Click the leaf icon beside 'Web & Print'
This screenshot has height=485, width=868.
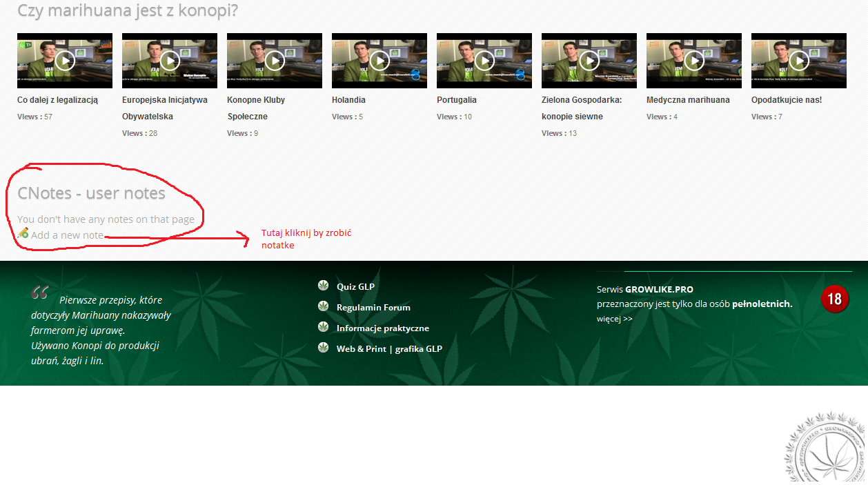[x=323, y=348]
